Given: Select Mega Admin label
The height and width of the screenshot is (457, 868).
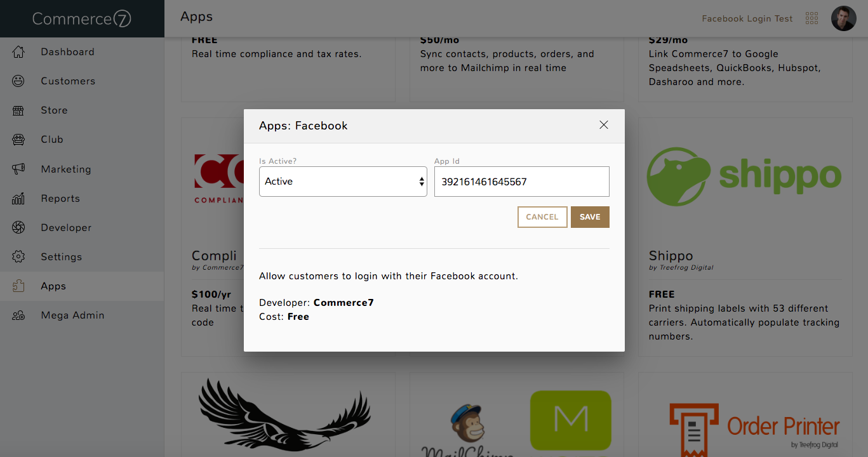Looking at the screenshot, I should [x=72, y=315].
